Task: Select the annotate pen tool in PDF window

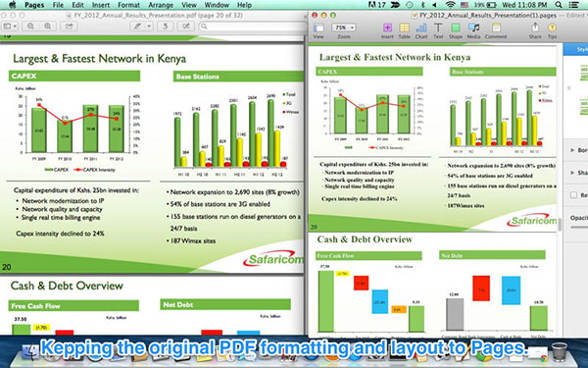Action: 137,26
